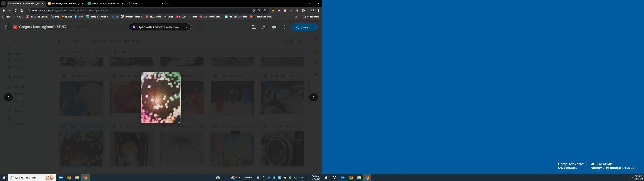Show more hidden bookmarks chevron

point(296,17)
